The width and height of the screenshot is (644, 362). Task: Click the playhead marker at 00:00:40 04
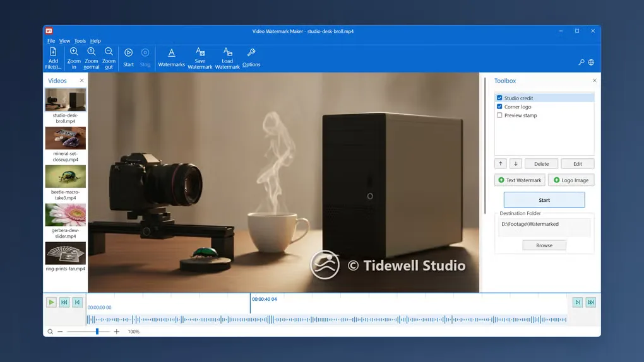click(x=250, y=304)
